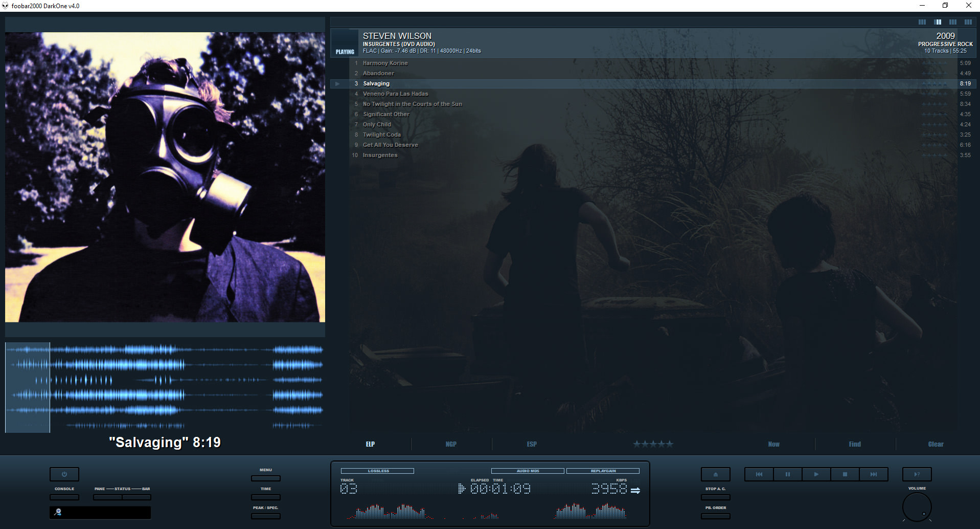
Task: Select the second (active) panel layout icon
Action: (x=938, y=22)
